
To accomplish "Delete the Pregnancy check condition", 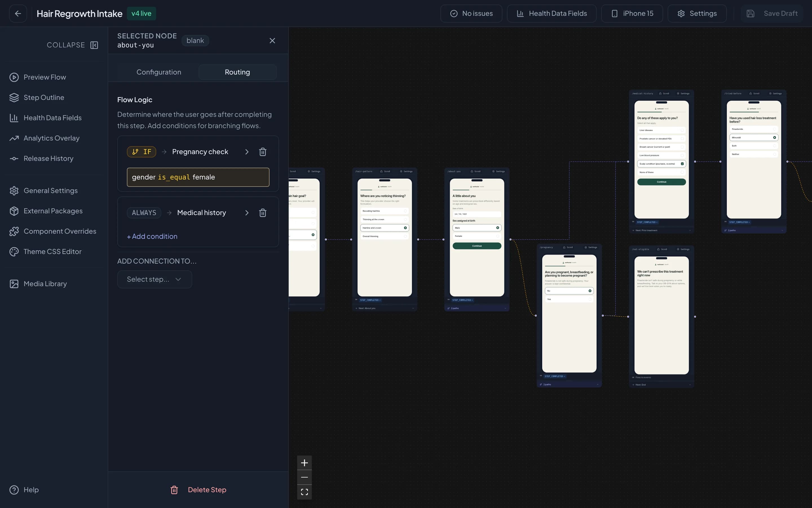I will point(263,152).
